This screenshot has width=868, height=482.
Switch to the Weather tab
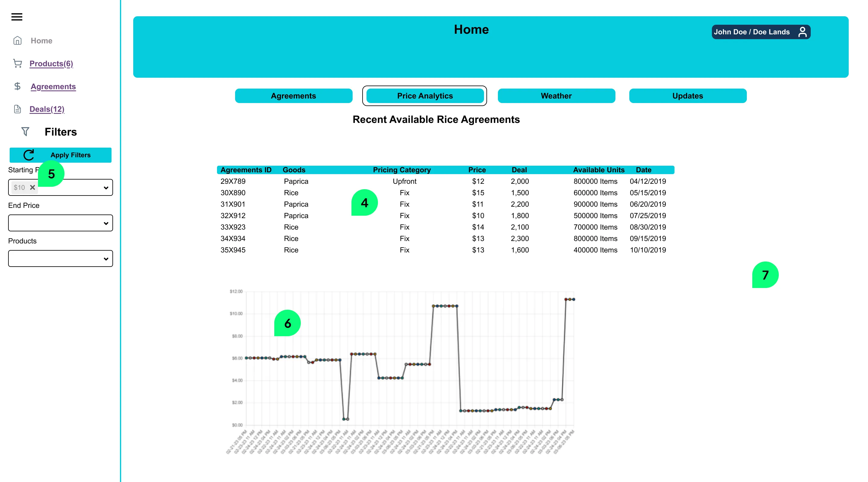click(x=556, y=96)
